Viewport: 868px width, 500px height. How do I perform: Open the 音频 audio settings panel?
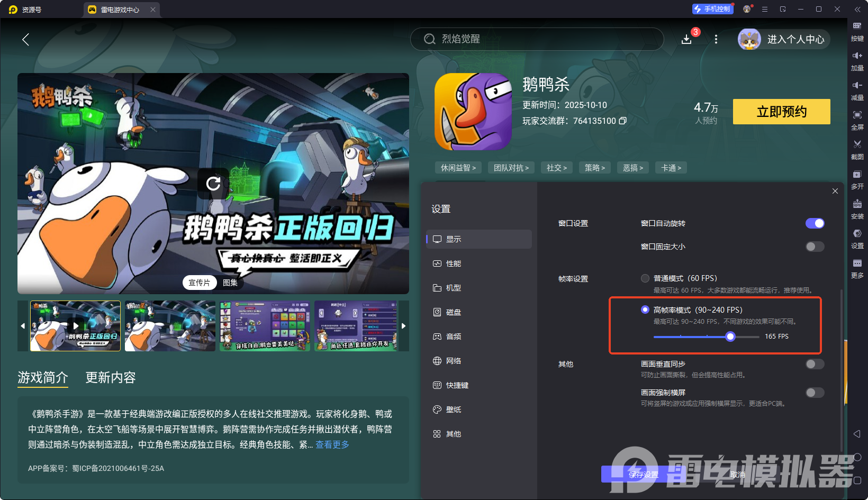454,336
